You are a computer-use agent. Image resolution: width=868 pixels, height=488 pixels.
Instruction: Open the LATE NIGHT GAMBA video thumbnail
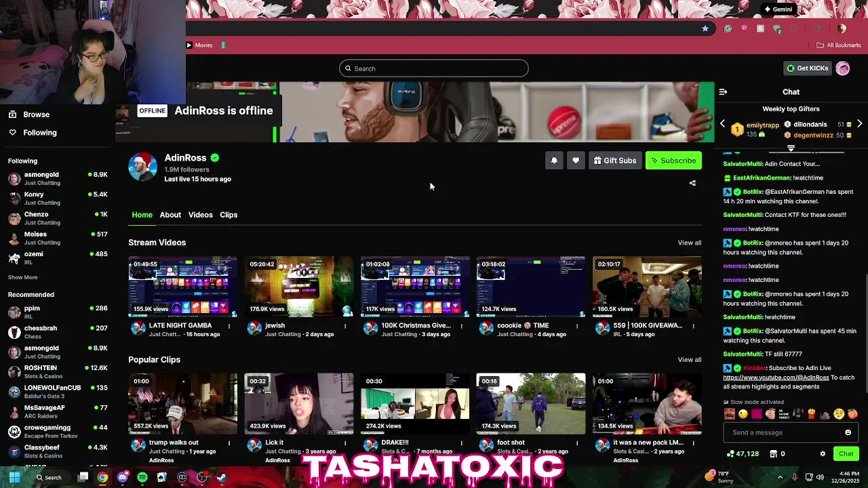pyautogui.click(x=183, y=287)
